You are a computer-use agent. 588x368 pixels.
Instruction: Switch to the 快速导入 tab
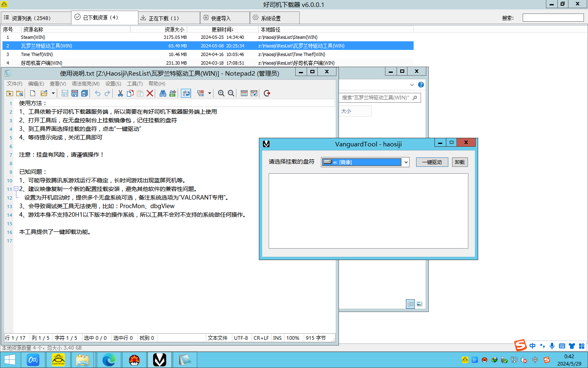tap(225, 18)
